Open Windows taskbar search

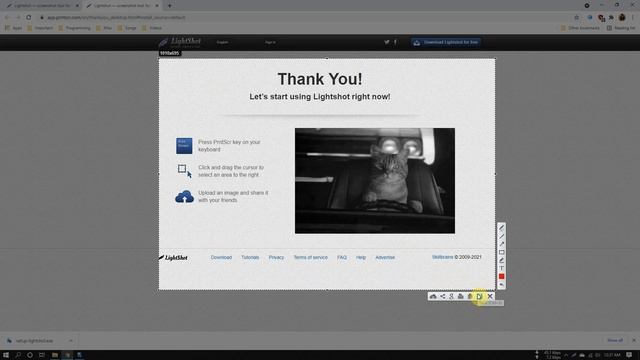pos(18,355)
